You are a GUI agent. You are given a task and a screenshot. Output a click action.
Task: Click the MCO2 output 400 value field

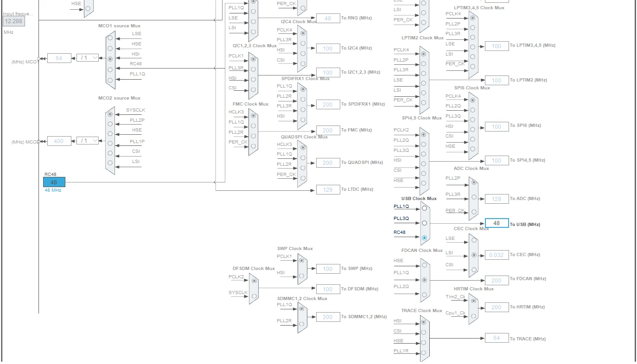click(59, 141)
